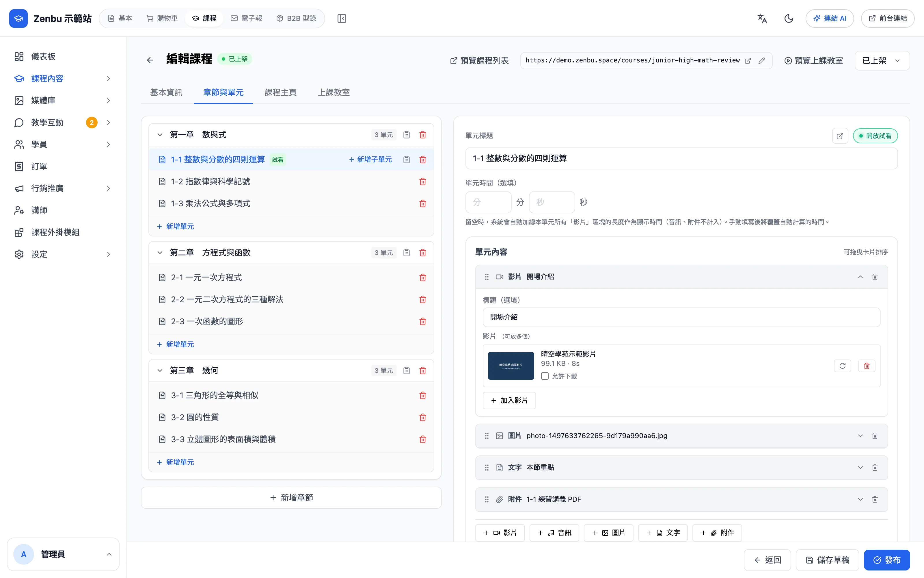Delete the 影片 開場介紹 block
The width and height of the screenshot is (924, 578).
coord(875,277)
